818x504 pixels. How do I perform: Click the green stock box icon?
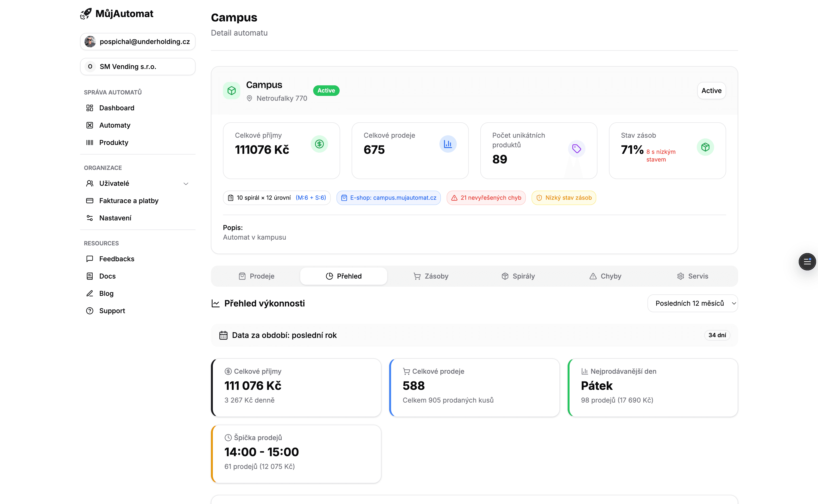(x=705, y=147)
